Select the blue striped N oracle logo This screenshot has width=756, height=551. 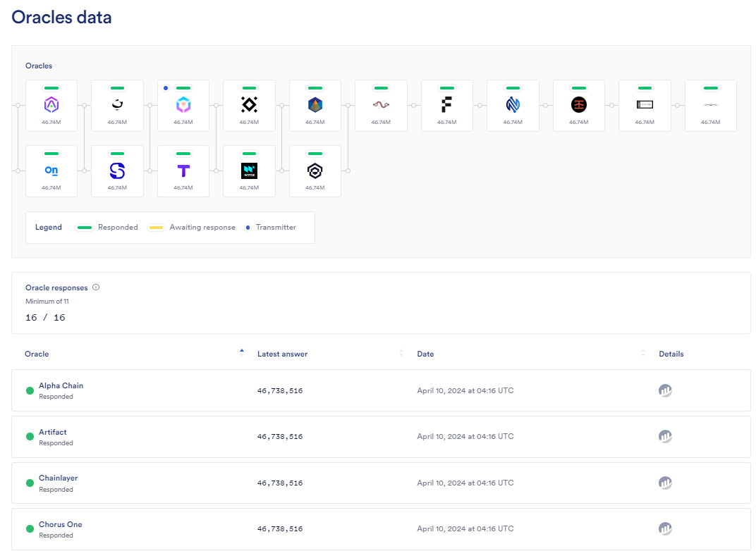513,104
